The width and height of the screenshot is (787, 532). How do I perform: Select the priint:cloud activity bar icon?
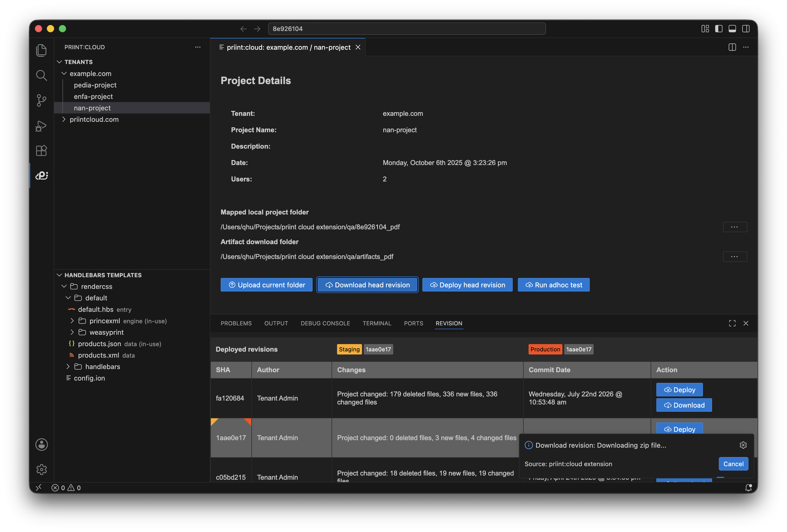pyautogui.click(x=41, y=175)
